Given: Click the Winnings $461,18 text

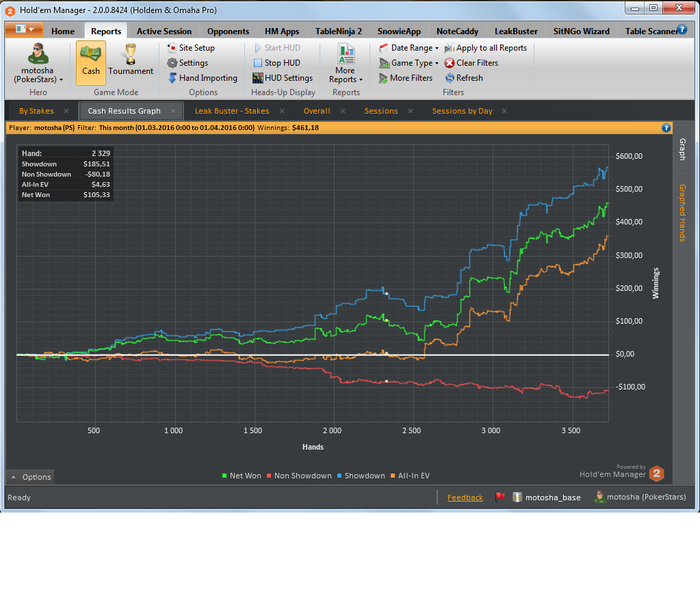Looking at the screenshot, I should point(288,128).
